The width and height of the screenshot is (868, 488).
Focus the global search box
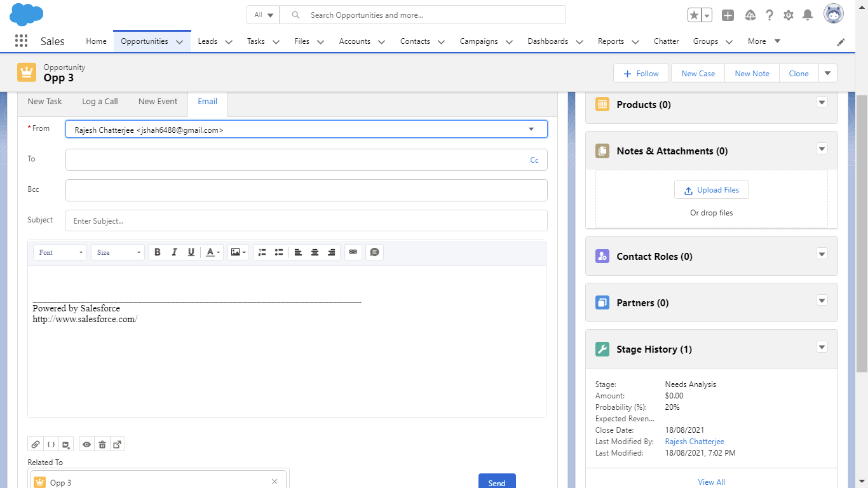[x=423, y=15]
